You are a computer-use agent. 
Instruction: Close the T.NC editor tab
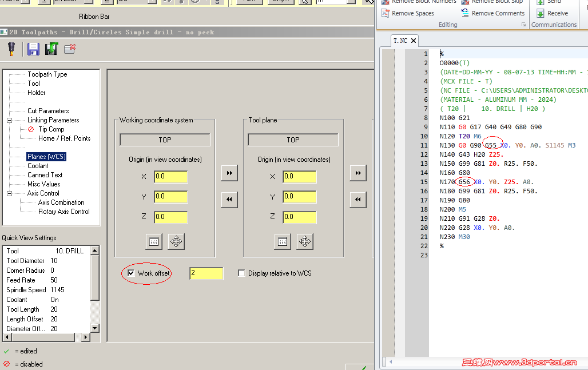click(413, 41)
